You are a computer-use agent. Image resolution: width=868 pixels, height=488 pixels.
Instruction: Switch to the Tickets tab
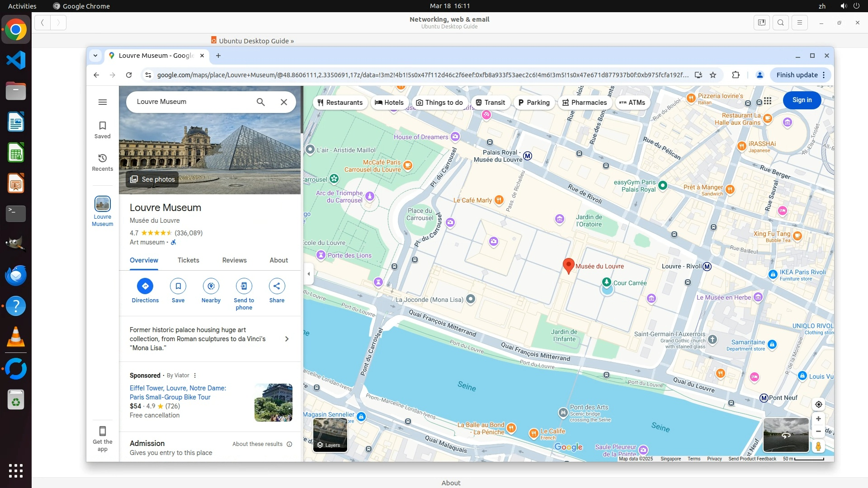pyautogui.click(x=188, y=260)
